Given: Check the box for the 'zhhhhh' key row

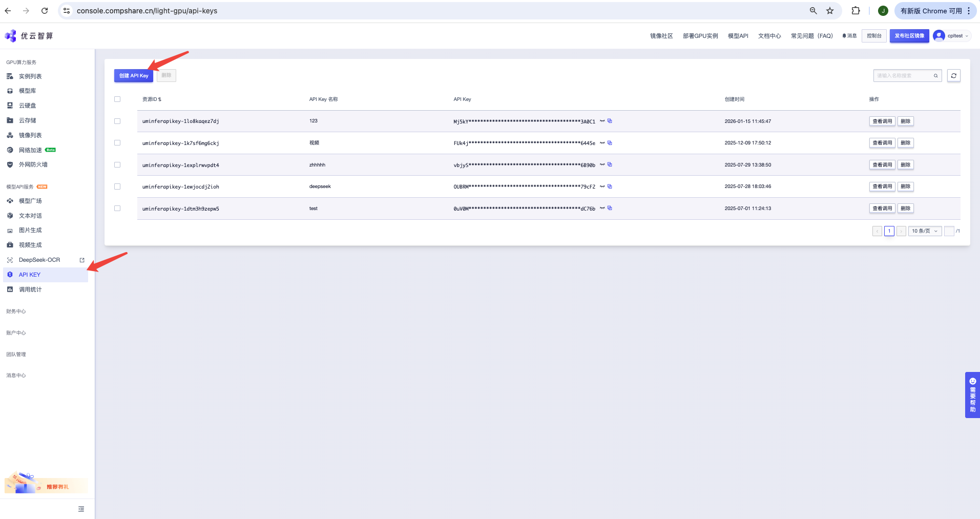Looking at the screenshot, I should [117, 165].
